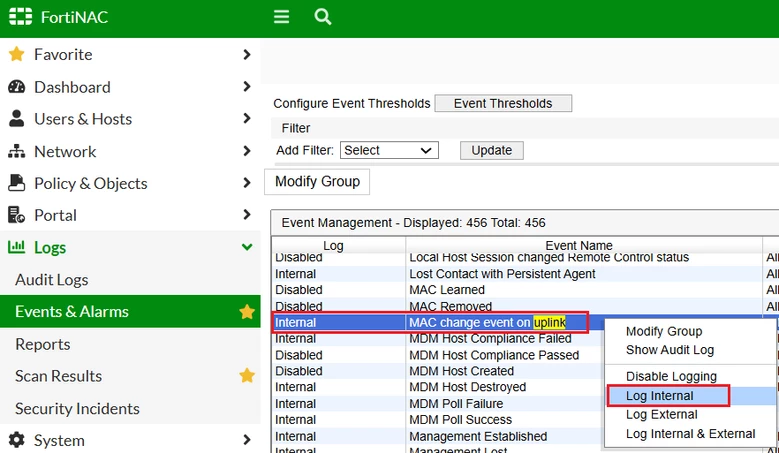Select the Lost Contact with Persistent Agent row
Image resolution: width=779 pixels, height=453 pixels.
pyautogui.click(x=525, y=274)
